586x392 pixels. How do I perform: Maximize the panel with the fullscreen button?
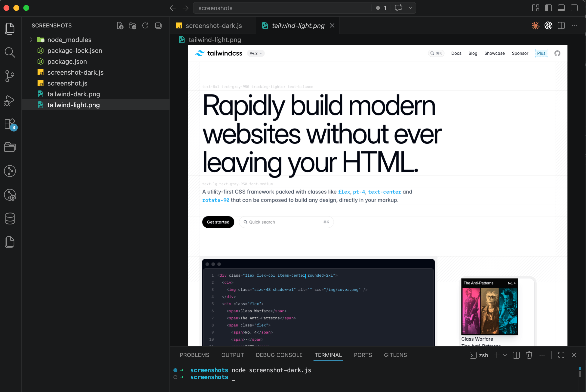coord(561,355)
